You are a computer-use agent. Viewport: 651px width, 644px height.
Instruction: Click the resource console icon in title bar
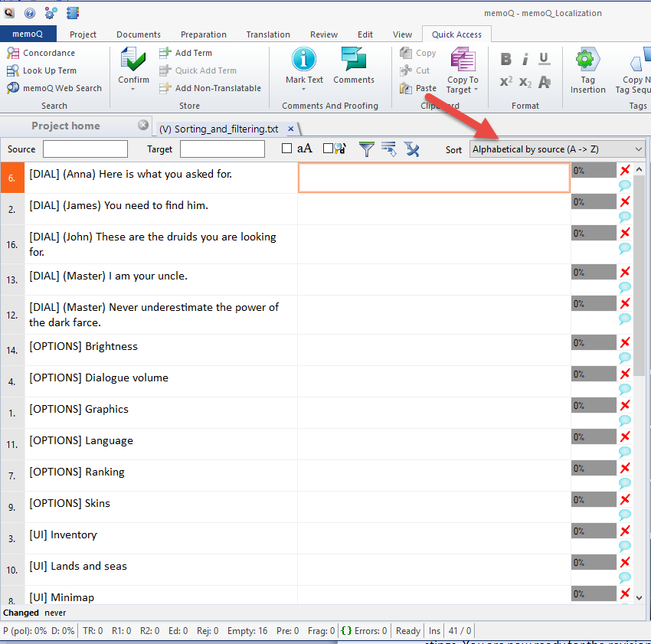coord(72,13)
